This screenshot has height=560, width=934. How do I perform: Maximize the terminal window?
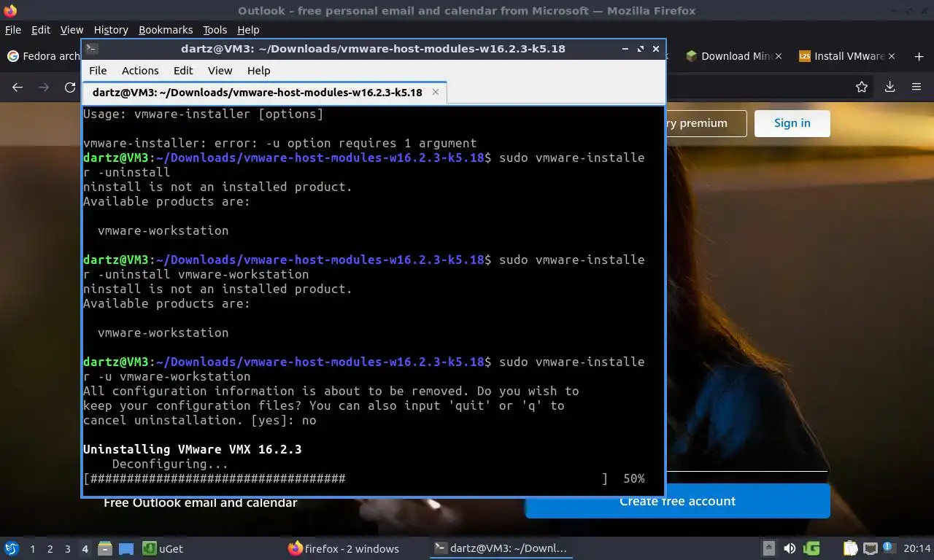(x=641, y=49)
